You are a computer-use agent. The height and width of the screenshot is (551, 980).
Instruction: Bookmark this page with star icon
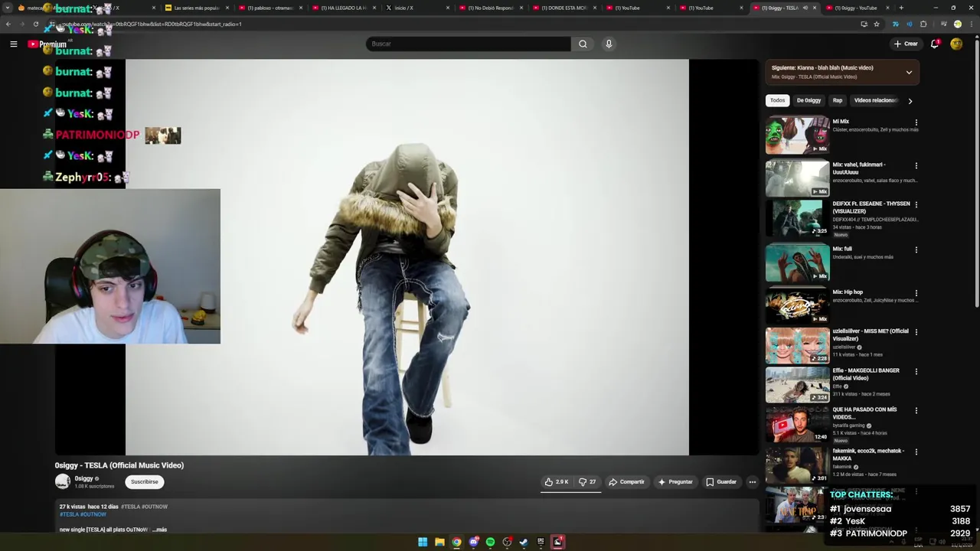pyautogui.click(x=877, y=24)
